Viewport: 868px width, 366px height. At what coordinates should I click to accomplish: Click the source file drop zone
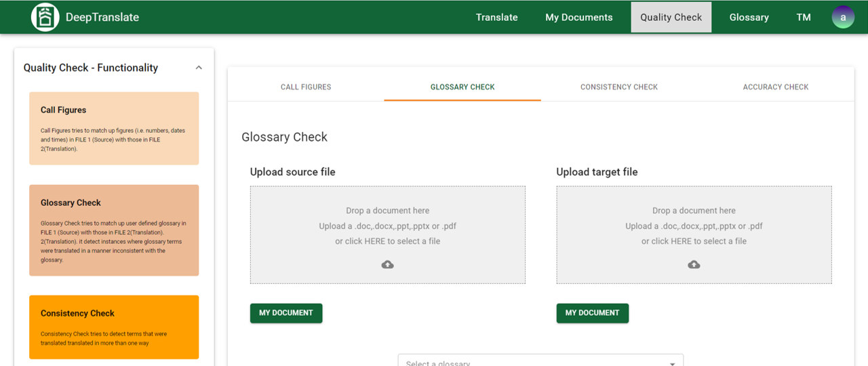388,235
